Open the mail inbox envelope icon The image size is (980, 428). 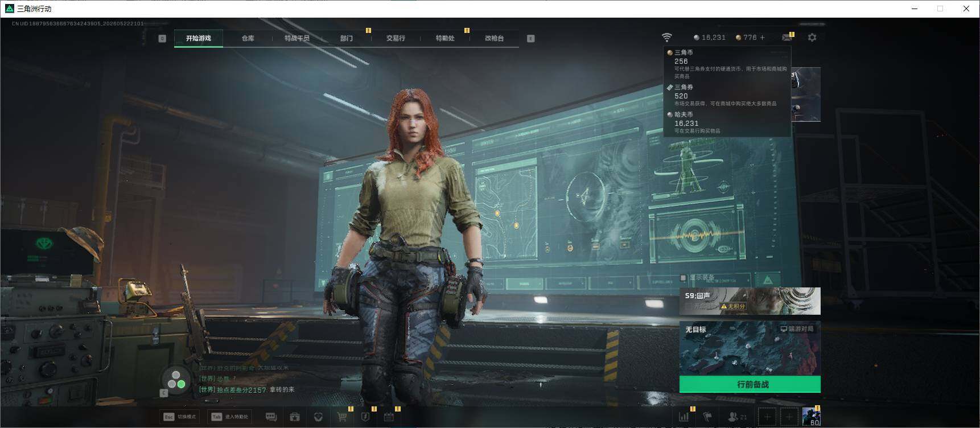(x=787, y=38)
